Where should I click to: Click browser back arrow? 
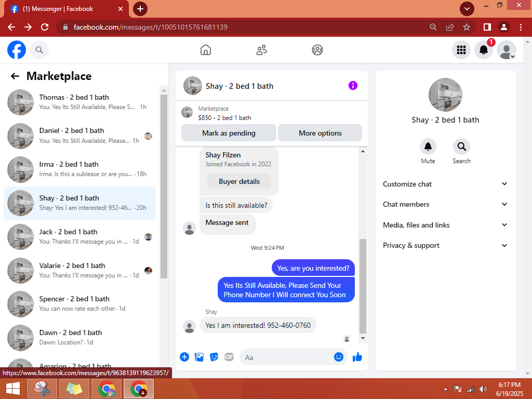(x=11, y=27)
